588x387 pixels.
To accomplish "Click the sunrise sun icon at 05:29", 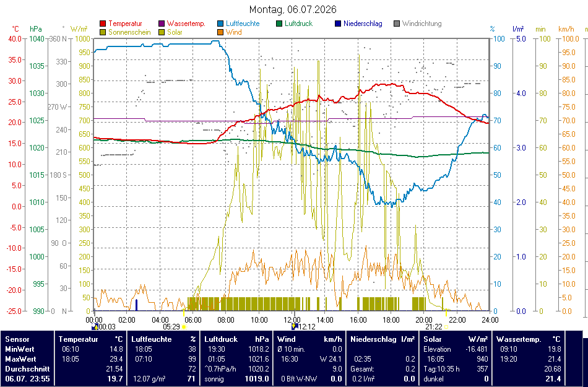I will (x=184, y=327).
